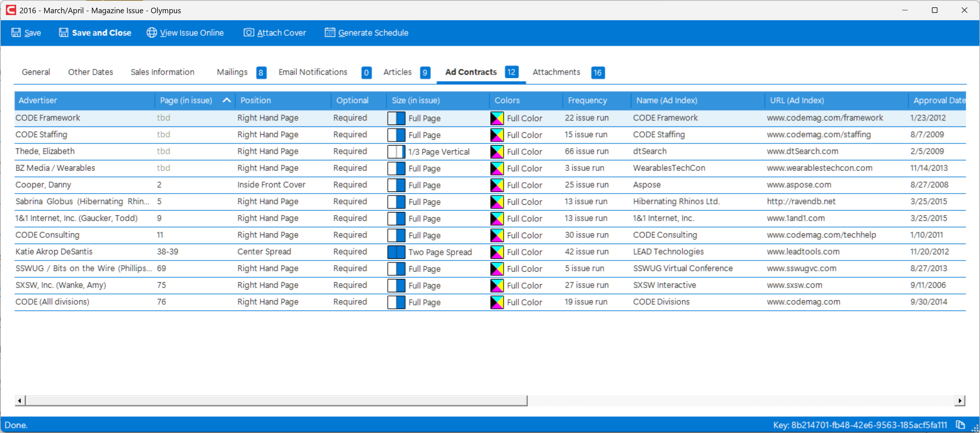
Task: Click Full Color icon in Thede, Elizabeth row
Action: (x=497, y=151)
